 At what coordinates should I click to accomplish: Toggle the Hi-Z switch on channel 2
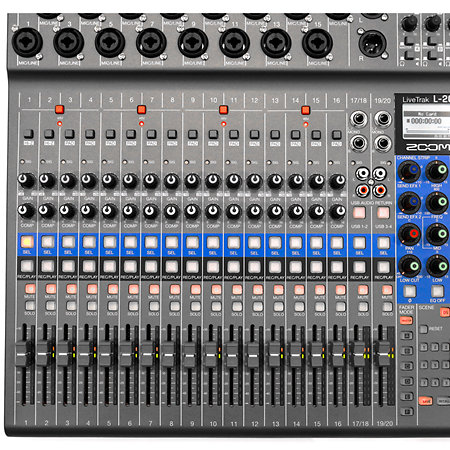pyautogui.click(x=49, y=134)
